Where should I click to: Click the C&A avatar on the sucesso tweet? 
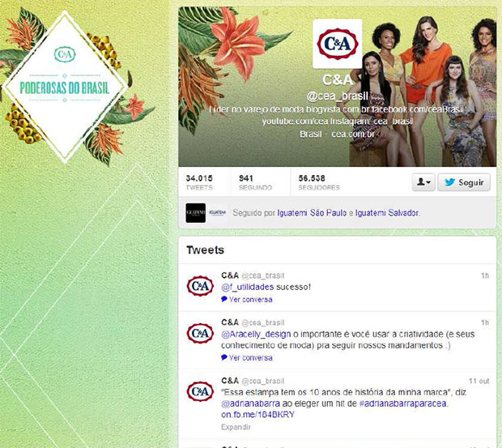(x=200, y=286)
